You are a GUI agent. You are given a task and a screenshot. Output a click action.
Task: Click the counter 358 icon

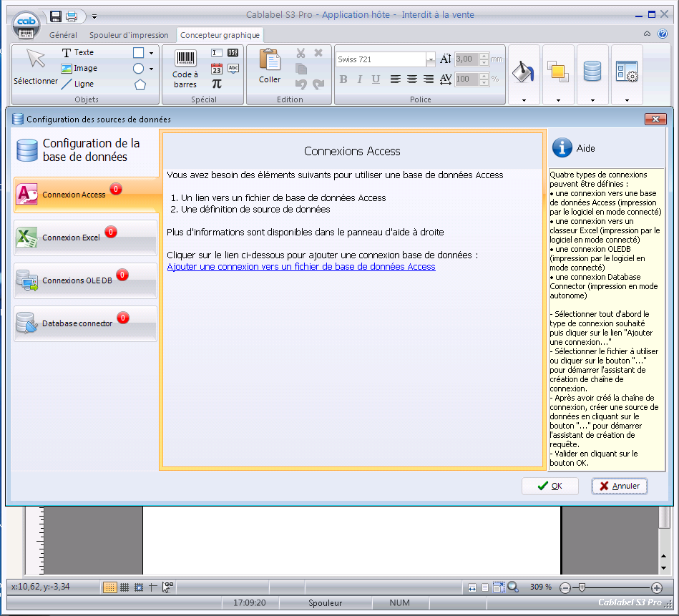pos(233,53)
